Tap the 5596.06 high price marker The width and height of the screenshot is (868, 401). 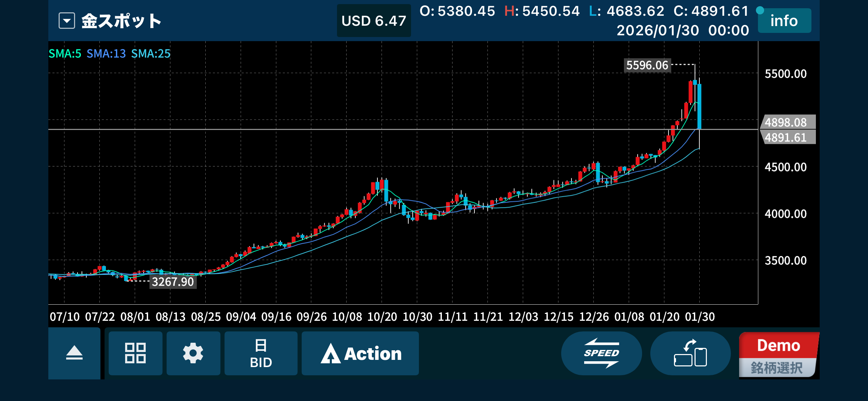click(x=647, y=65)
